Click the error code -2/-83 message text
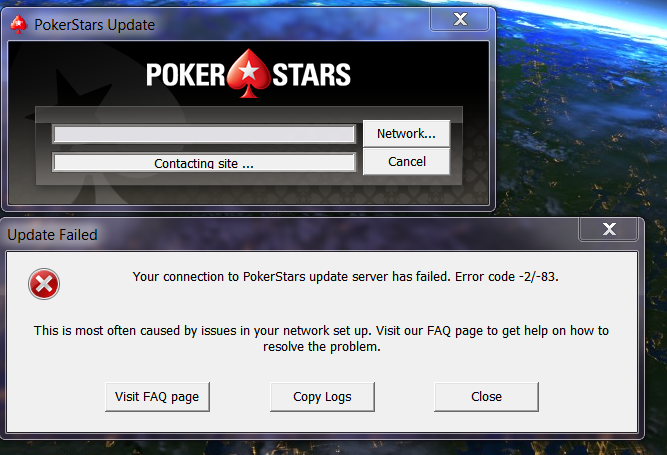The height and width of the screenshot is (455, 667). point(345,277)
